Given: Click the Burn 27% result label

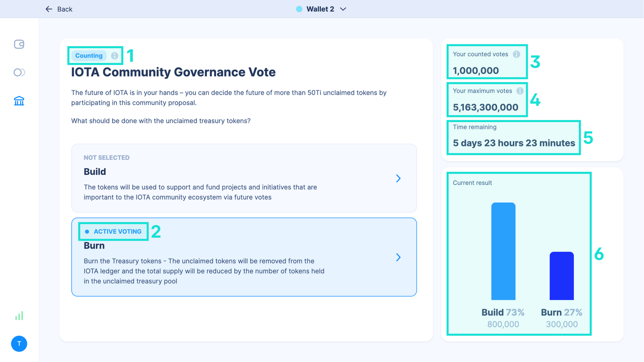Looking at the screenshot, I should pos(561,313).
